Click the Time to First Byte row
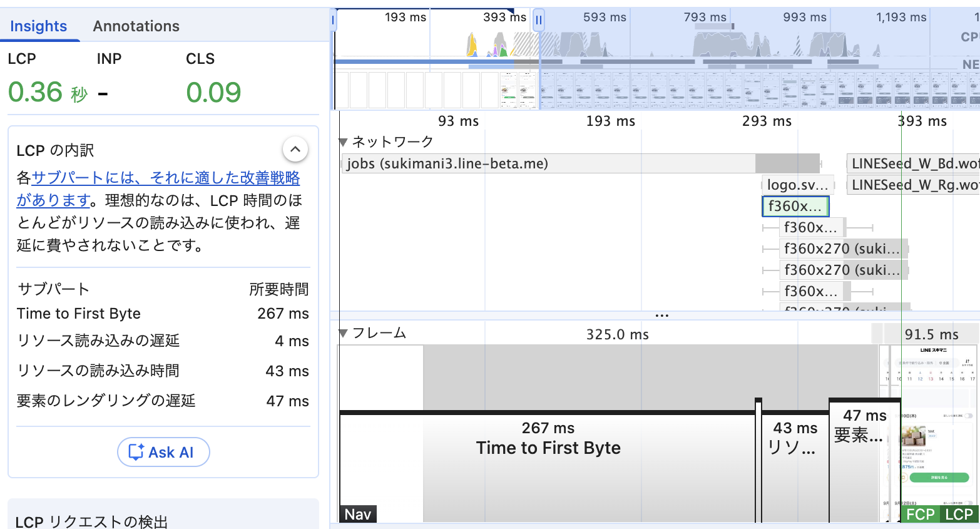Image resolution: width=980 pixels, height=529 pixels. click(163, 314)
